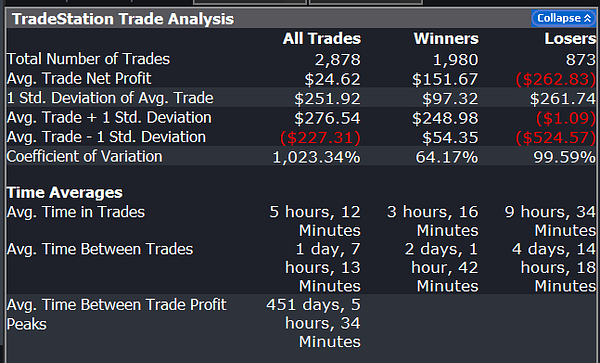Click Avg. Time Between Trade Profit Peaks label
The height and width of the screenshot is (363, 600).
tap(116, 314)
